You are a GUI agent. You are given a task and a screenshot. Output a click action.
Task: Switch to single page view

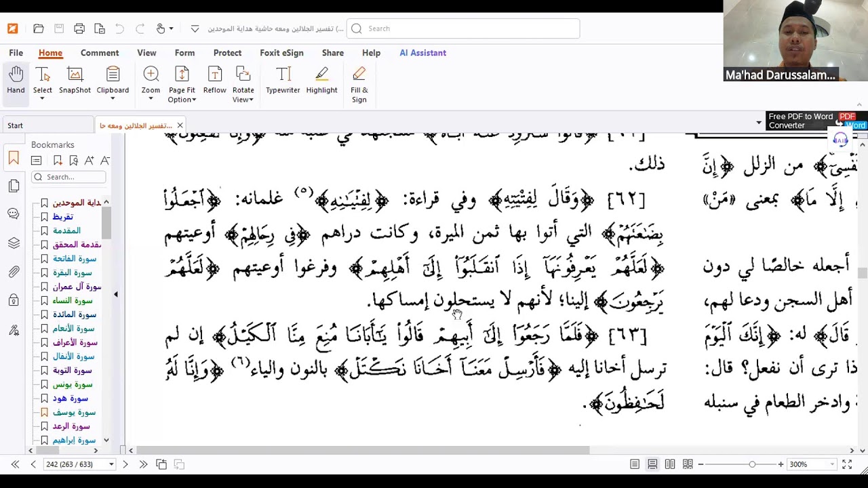635,464
